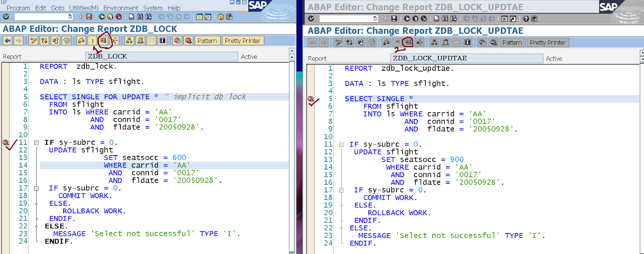
Task: Click 'SET seatsocc = 900' line in ZDB_LOCK_UPDTAE
Action: pyautogui.click(x=423, y=160)
